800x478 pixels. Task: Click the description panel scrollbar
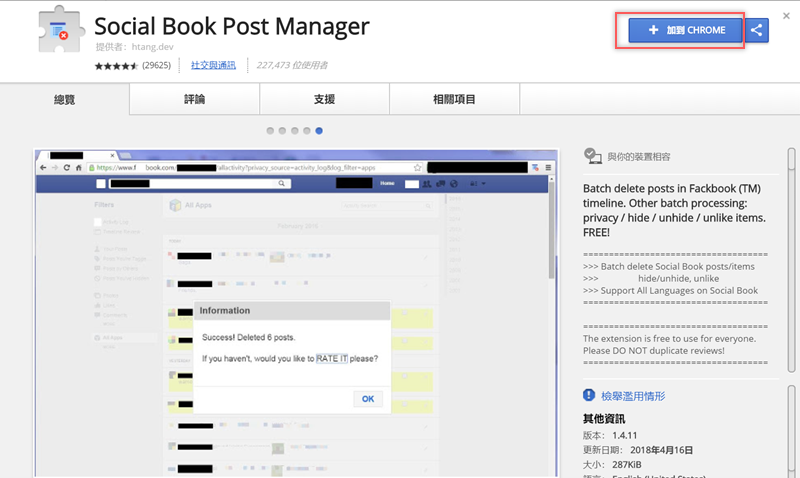pos(791,260)
